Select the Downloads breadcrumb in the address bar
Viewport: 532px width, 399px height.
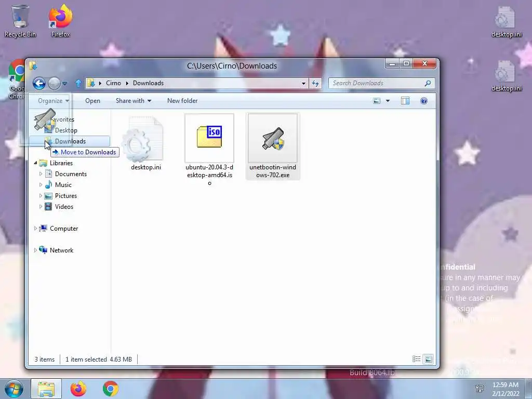click(x=148, y=83)
